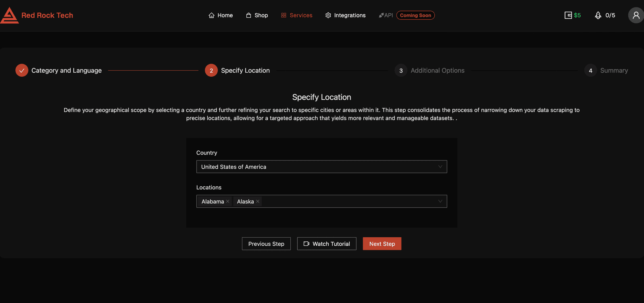
Task: Click the Previous Step button
Action: (266, 244)
